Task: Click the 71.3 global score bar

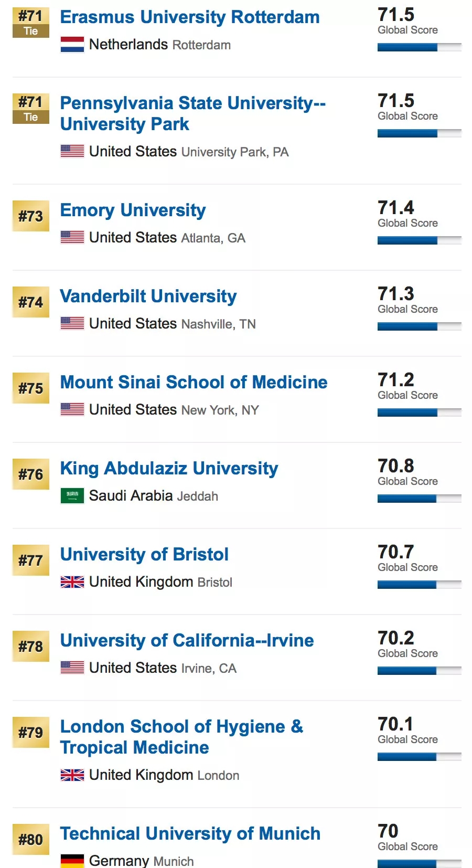Action: pyautogui.click(x=419, y=326)
